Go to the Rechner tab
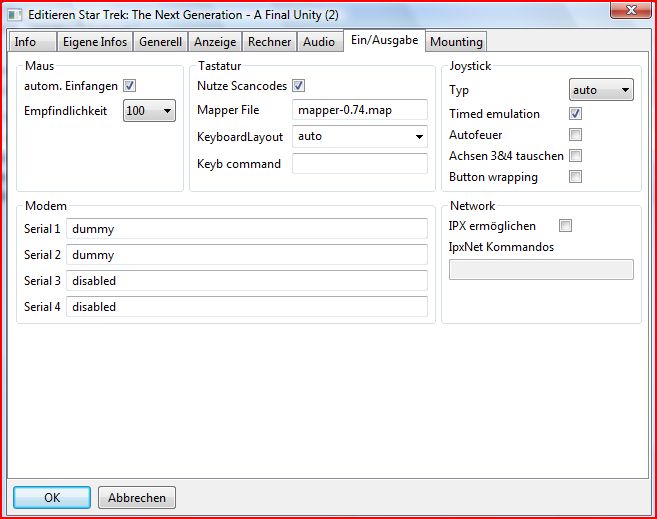 269,42
